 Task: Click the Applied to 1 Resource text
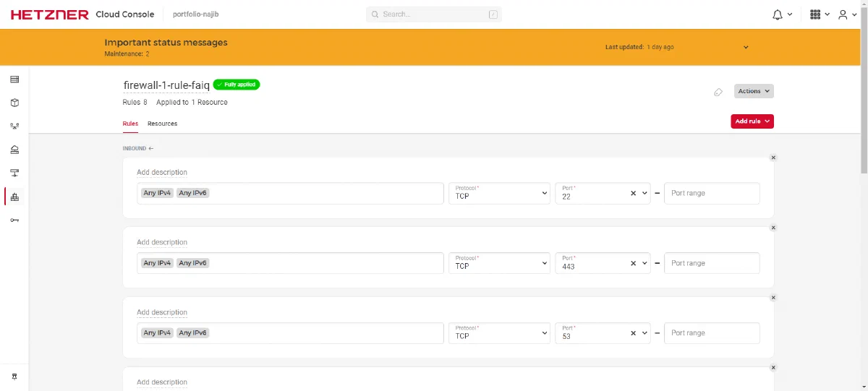(x=192, y=103)
